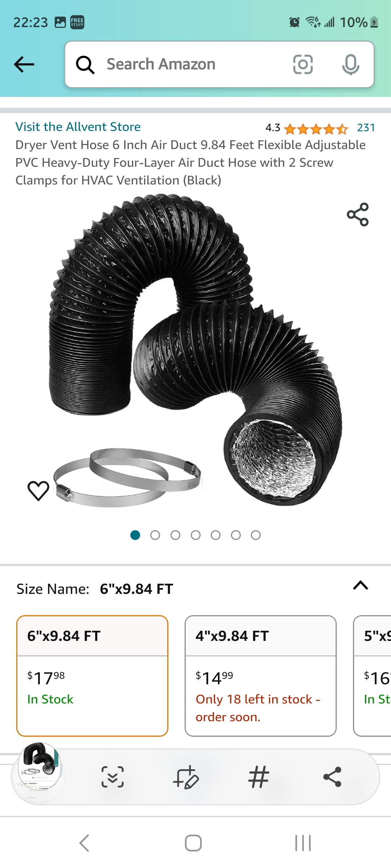Select the partially visible 5" size card

pos(372,676)
